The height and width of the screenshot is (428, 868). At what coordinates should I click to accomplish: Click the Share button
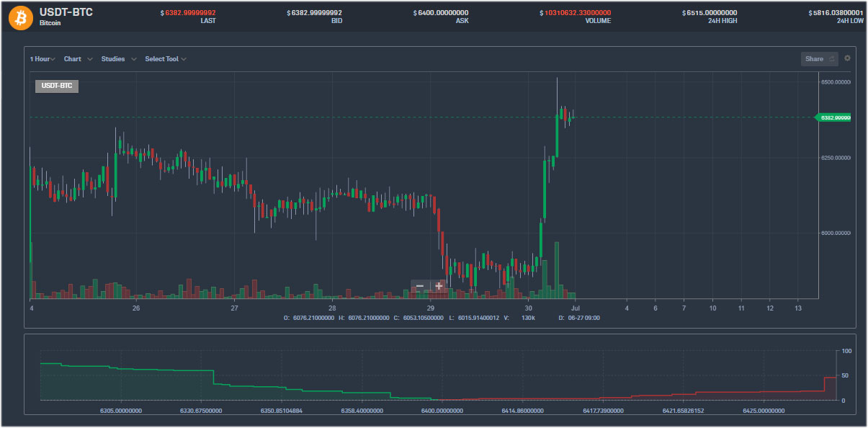click(819, 59)
